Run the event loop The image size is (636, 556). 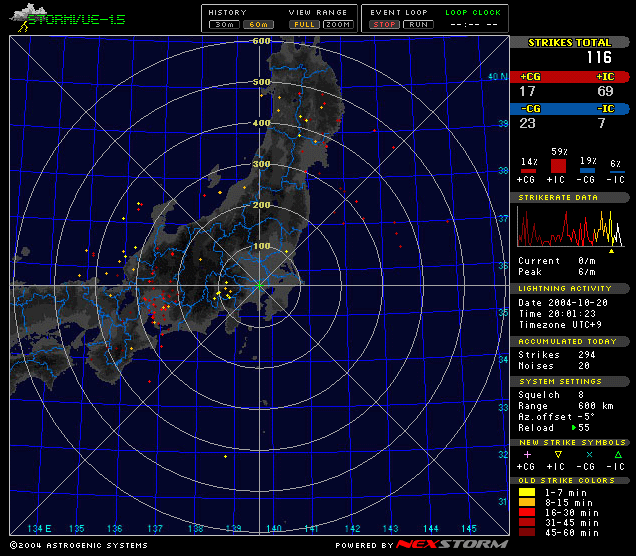click(418, 25)
